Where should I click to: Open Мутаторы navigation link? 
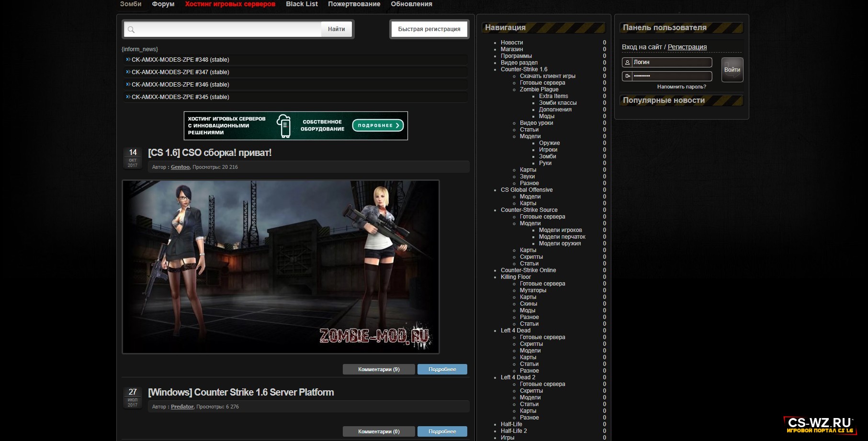click(x=533, y=290)
